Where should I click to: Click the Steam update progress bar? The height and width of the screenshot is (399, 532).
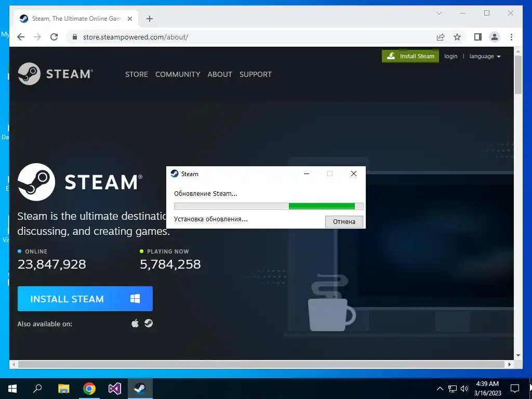tap(269, 206)
